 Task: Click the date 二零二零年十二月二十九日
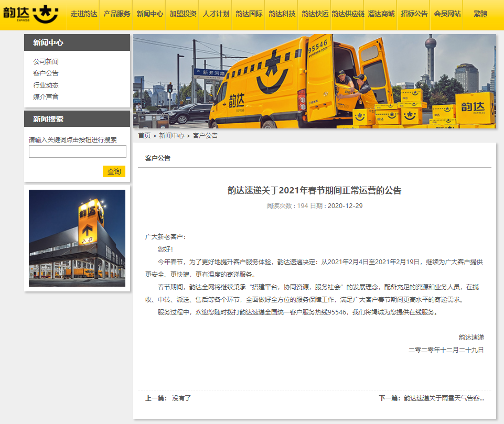click(446, 350)
